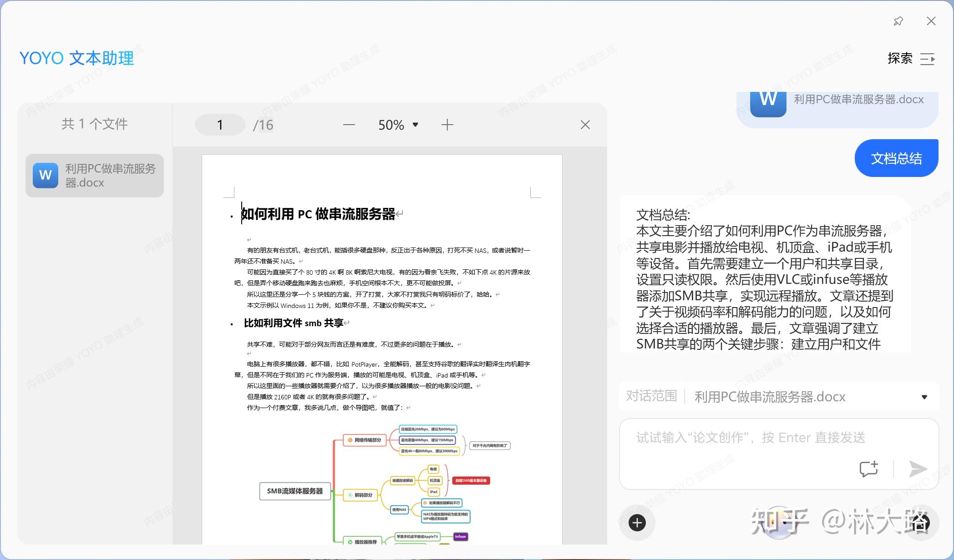Click the 网络传输部分 mind map node
The width and height of the screenshot is (954, 560).
point(365,440)
